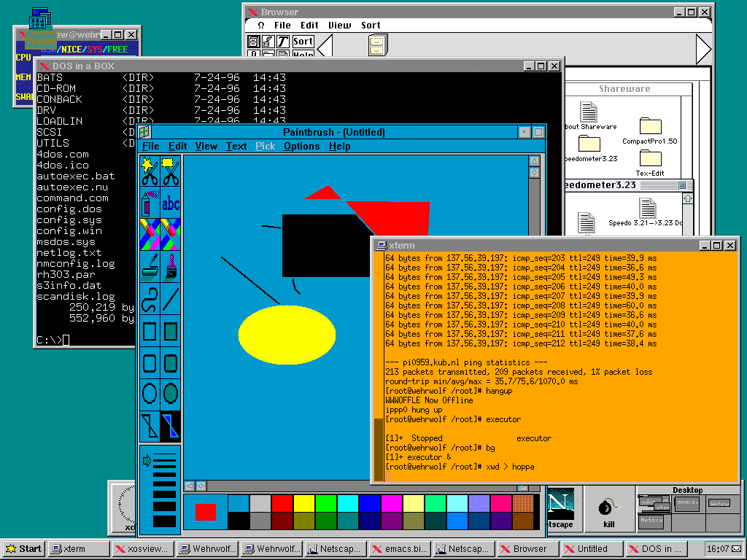The width and height of the screenshot is (747, 560).
Task: Click the Start button on taskbar
Action: pyautogui.click(x=23, y=549)
